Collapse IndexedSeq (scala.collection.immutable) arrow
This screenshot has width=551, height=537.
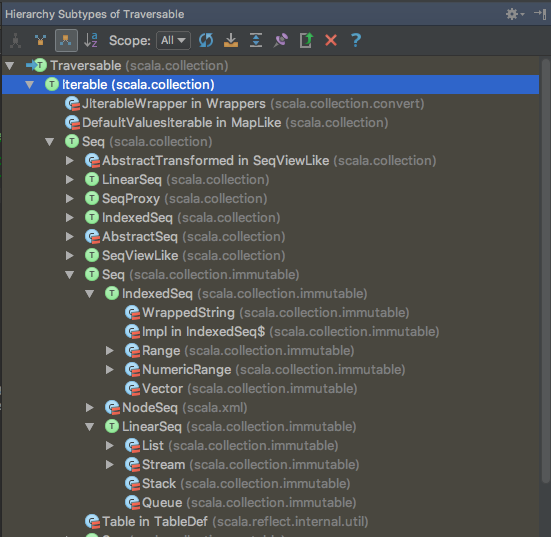click(x=90, y=294)
